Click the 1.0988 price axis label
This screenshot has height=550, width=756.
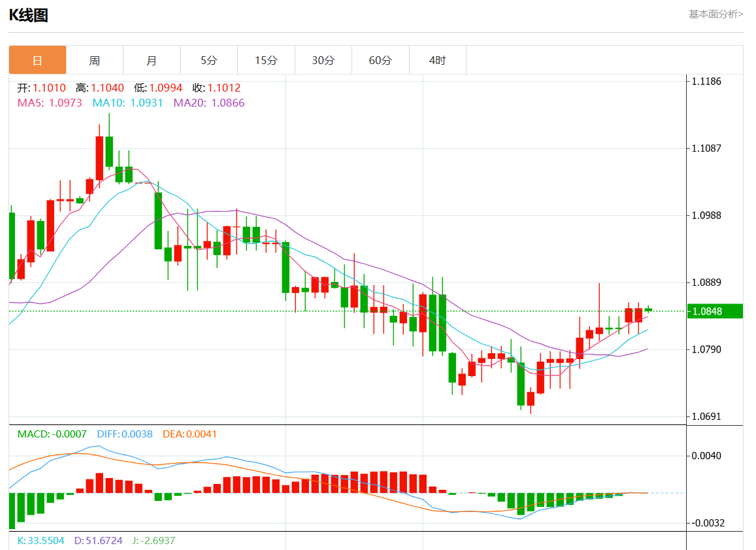[706, 216]
